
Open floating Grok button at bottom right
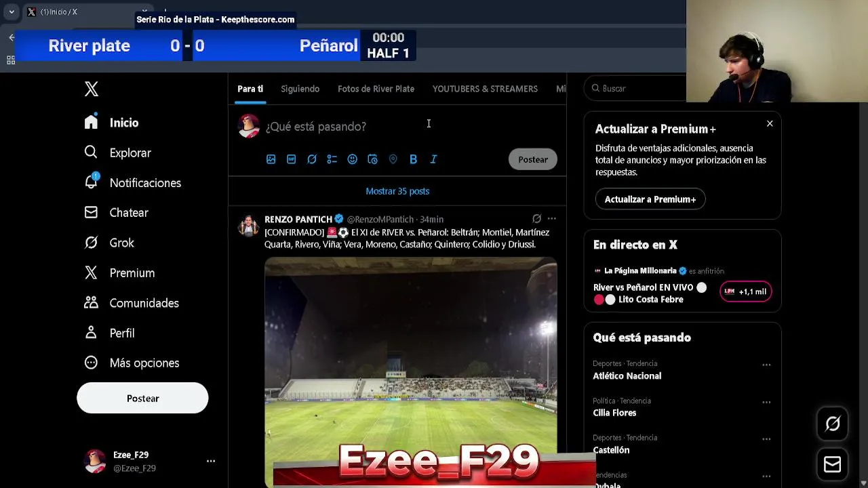pyautogui.click(x=833, y=424)
